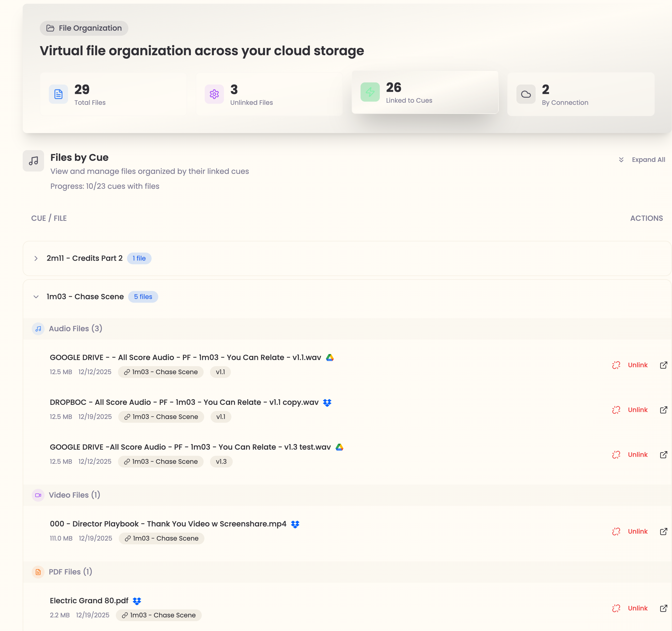Unlink the Director Playbook mp4 video
The height and width of the screenshot is (631, 672).
(x=630, y=531)
